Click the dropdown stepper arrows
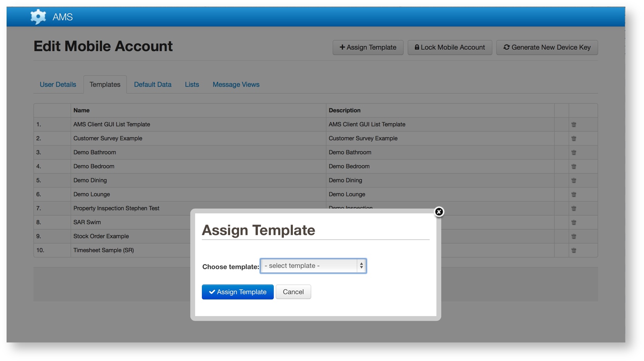Screen dimensions: 644x361 point(361,266)
